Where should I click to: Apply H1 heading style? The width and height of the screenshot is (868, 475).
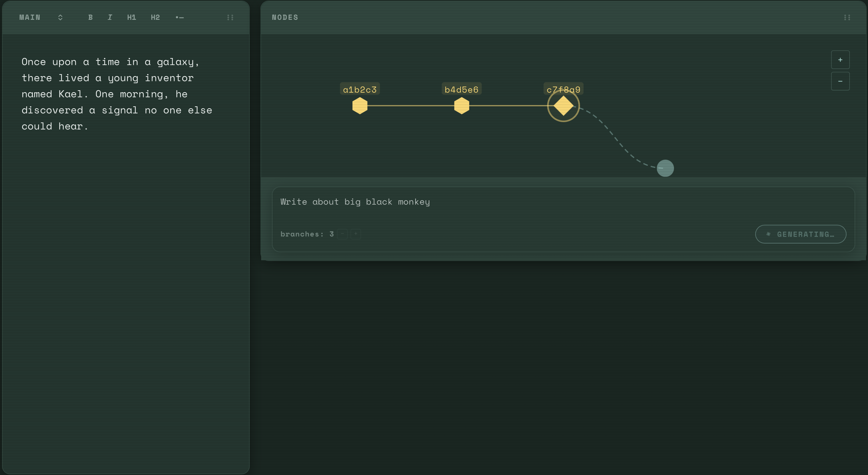(x=132, y=17)
